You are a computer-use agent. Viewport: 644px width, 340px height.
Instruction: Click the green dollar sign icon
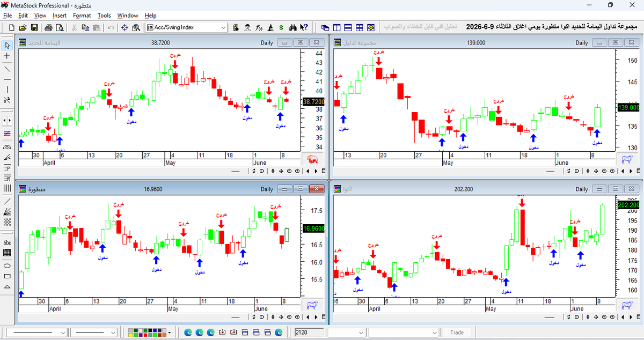(x=281, y=27)
